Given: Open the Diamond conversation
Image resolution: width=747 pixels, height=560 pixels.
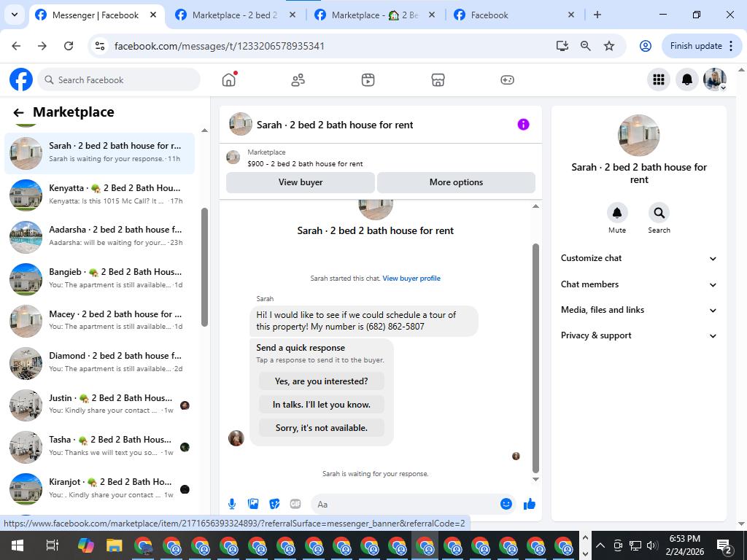Looking at the screenshot, I should click(99, 363).
